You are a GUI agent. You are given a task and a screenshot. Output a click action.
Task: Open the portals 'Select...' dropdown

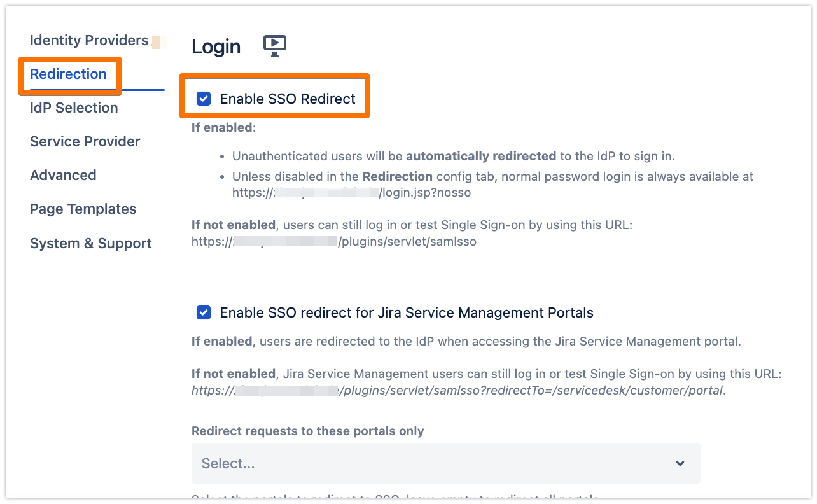coord(433,463)
